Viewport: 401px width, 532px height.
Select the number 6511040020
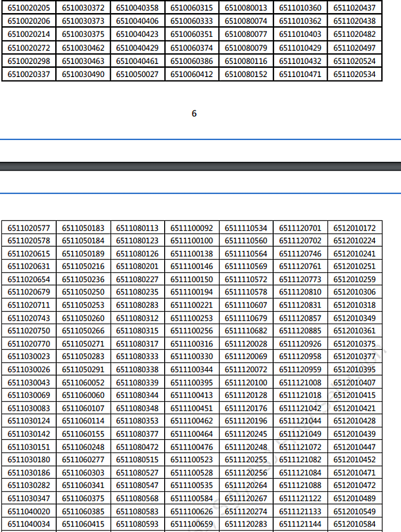29,511
